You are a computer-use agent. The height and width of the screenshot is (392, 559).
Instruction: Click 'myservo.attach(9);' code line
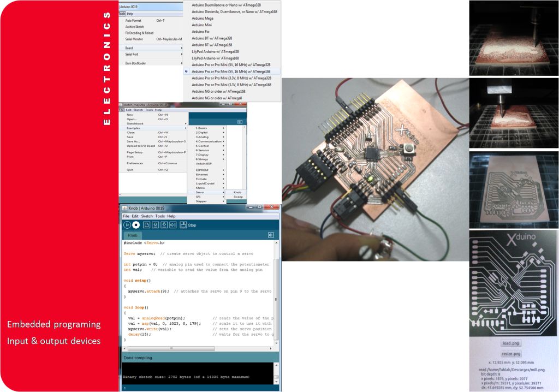click(148, 292)
